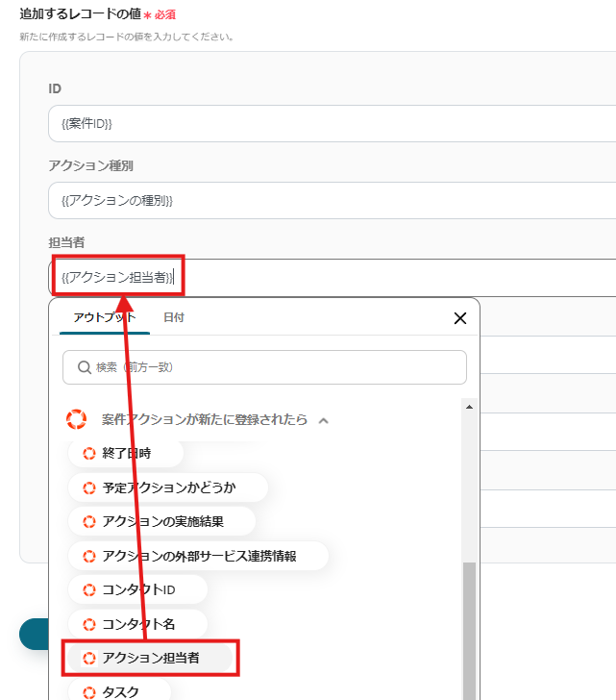Click the 担当者 input field
This screenshot has width=616, height=700.
[332, 277]
